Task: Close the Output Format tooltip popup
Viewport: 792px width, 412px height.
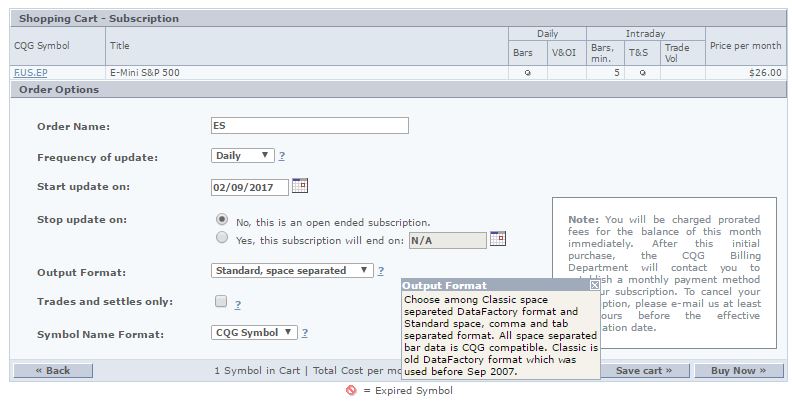Action: (x=595, y=285)
